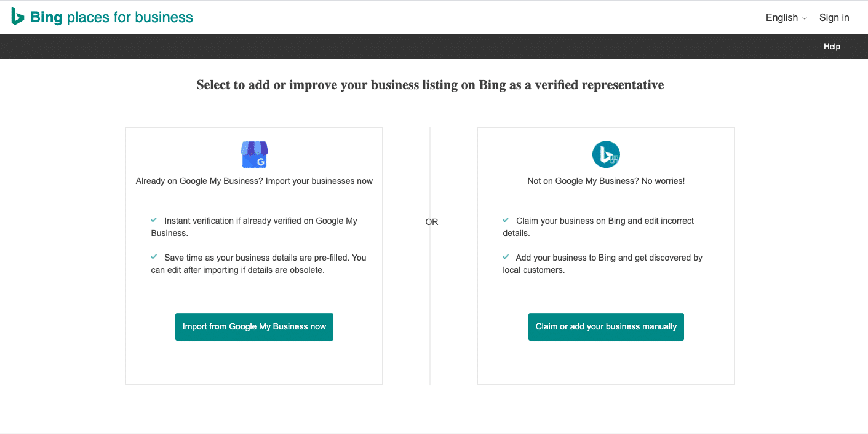Image resolution: width=868 pixels, height=434 pixels.
Task: Click text 'Not on Google My Business? No worries!'
Action: click(x=606, y=181)
